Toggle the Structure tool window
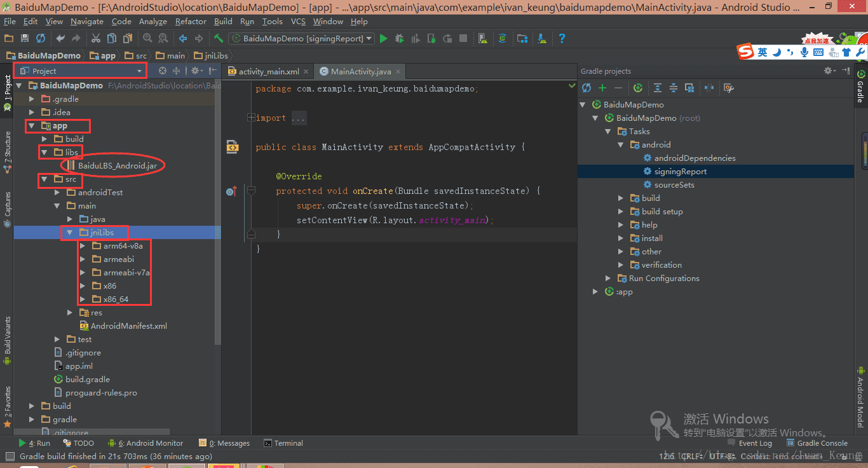868x468 pixels. (x=8, y=153)
